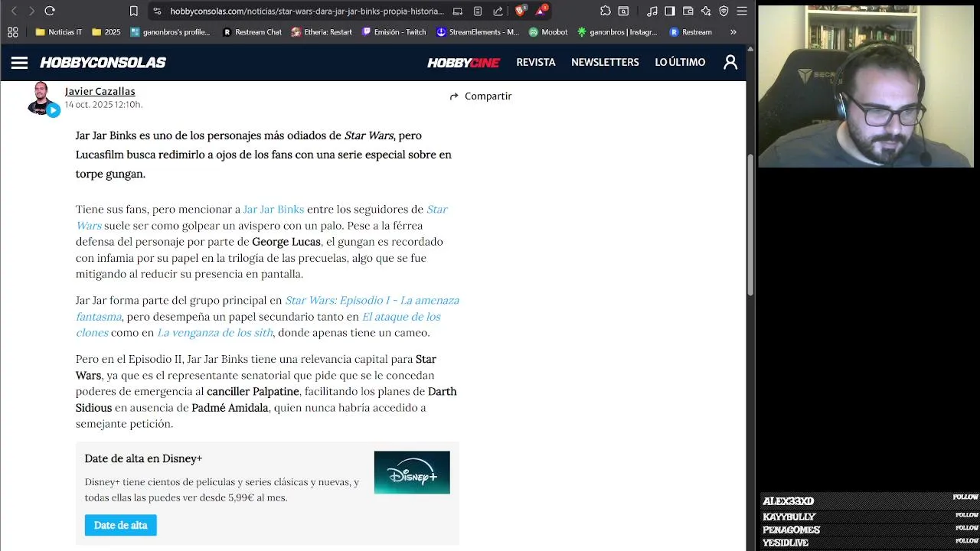
Task: Click the Disney+ logo thumbnail
Action: tap(412, 472)
